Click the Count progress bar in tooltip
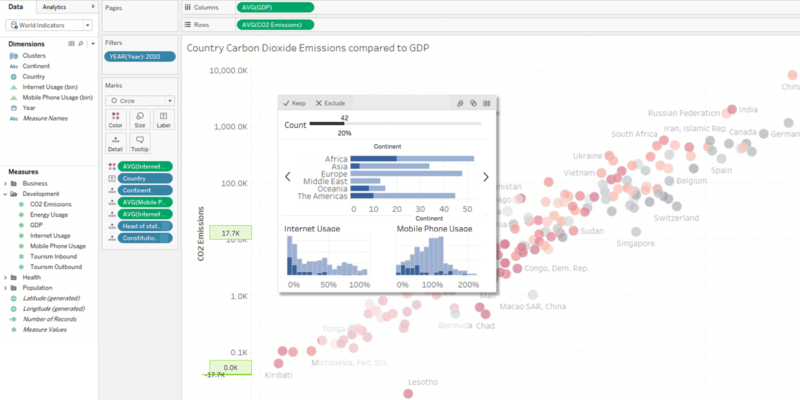This screenshot has width=800, height=400. pos(395,123)
